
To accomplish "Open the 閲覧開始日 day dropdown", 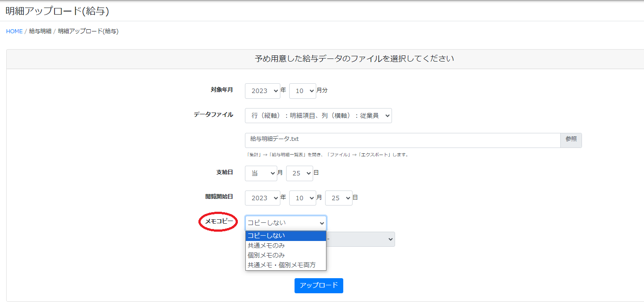I will 338,198.
